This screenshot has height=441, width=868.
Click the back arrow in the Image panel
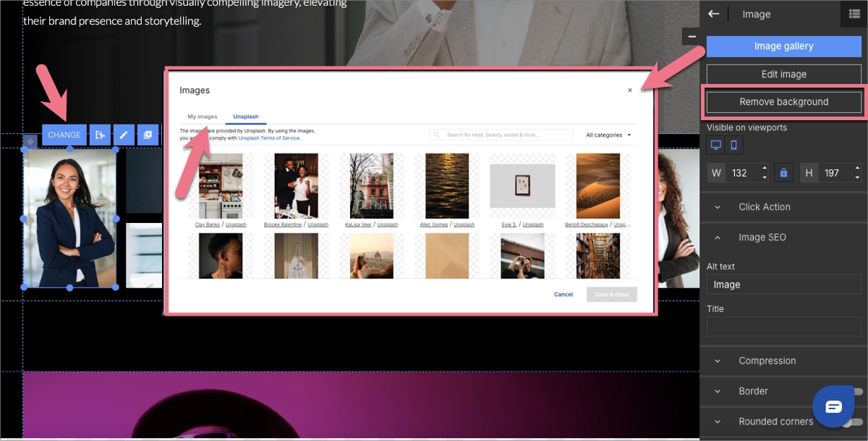pos(714,14)
